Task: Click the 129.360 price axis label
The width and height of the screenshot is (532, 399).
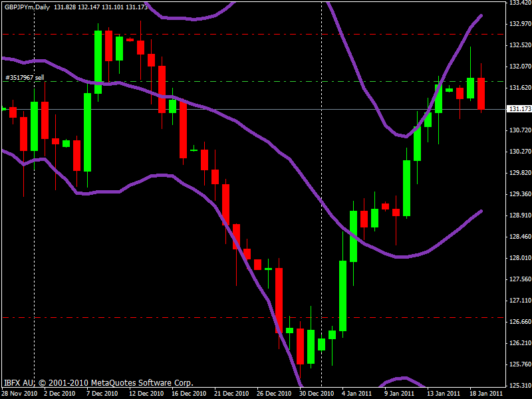Action: tap(521, 194)
